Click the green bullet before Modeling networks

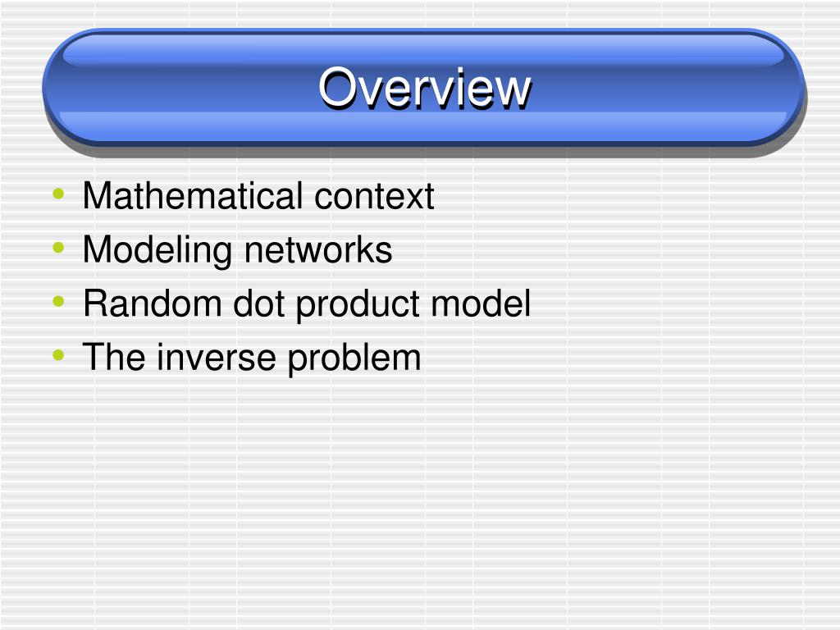[x=58, y=248]
